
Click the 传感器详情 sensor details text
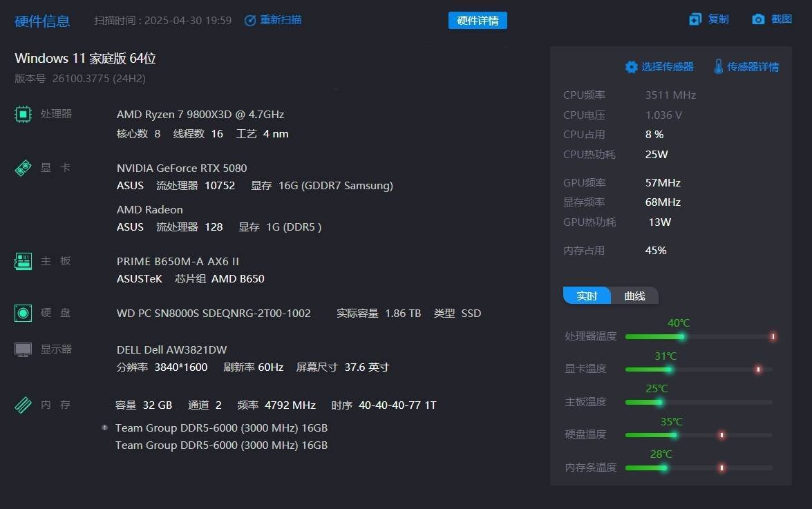[x=753, y=67]
